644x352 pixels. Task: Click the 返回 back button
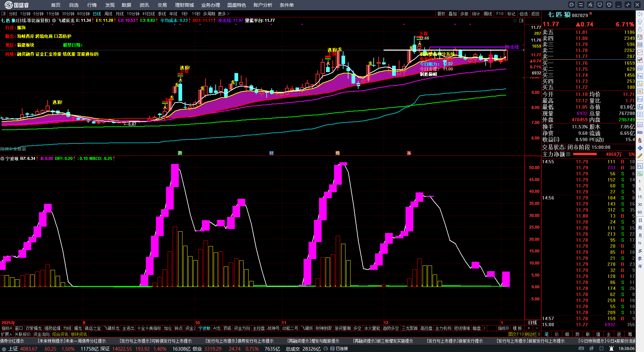click(535, 14)
